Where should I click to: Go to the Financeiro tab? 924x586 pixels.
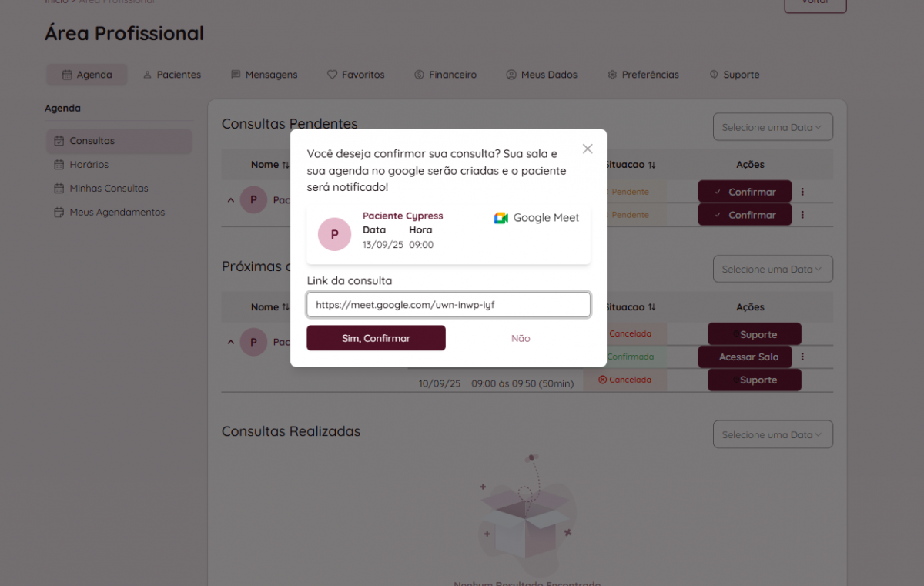[445, 75]
